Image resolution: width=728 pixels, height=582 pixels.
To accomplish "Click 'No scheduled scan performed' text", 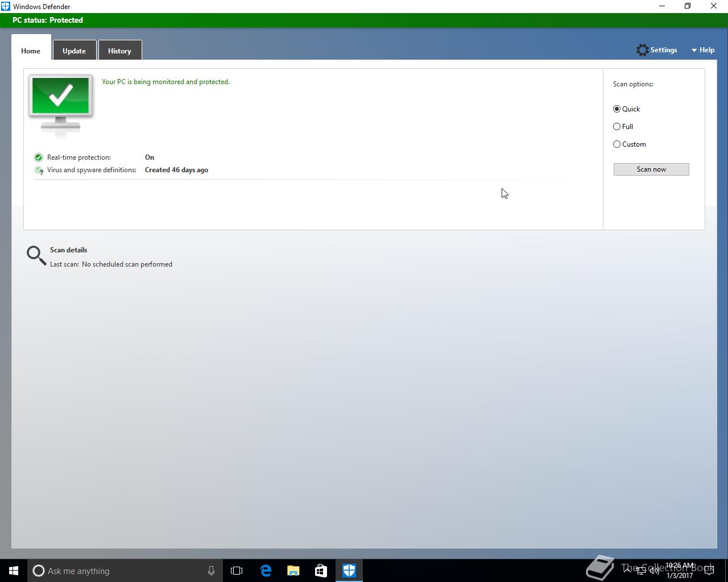I will pyautogui.click(x=127, y=264).
